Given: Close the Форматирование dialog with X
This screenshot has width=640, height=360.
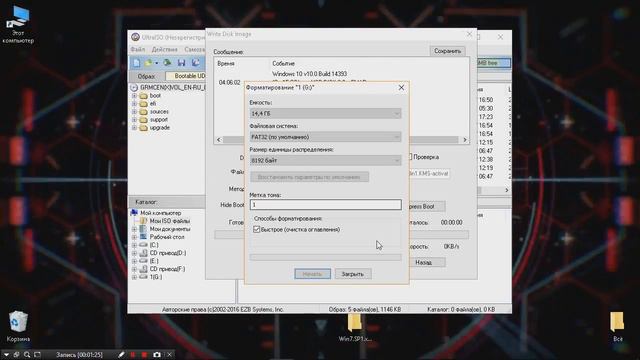Looking at the screenshot, I should 401,87.
